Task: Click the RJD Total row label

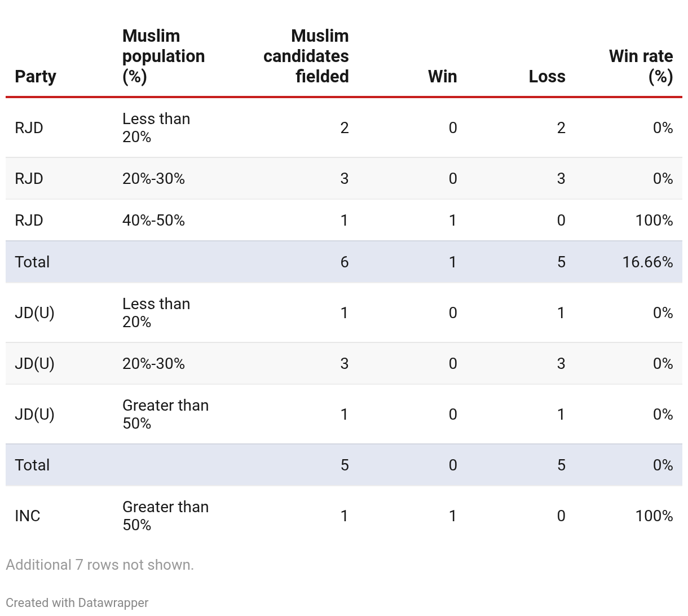Action: pyautogui.click(x=32, y=262)
